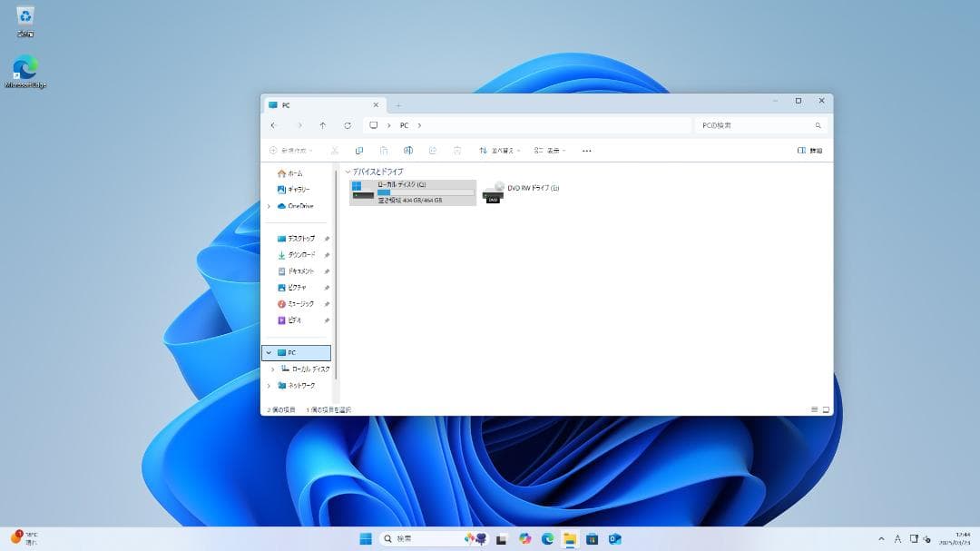Navigate back with the back arrow
Image resolution: width=980 pixels, height=551 pixels.
pos(272,125)
